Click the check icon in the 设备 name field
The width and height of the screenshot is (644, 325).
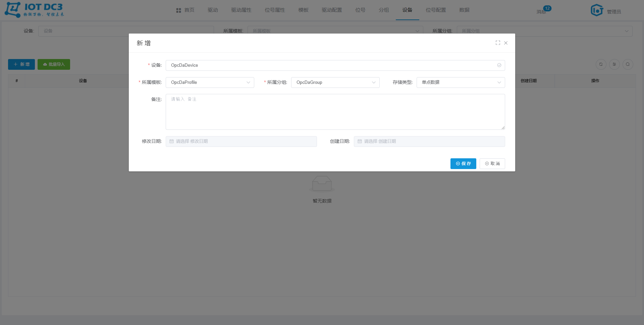click(x=499, y=65)
